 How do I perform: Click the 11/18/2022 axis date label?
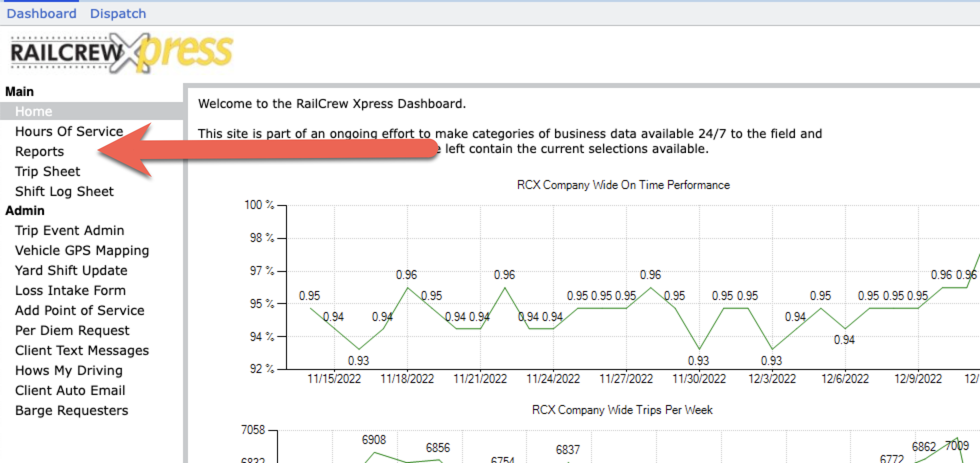point(407,378)
